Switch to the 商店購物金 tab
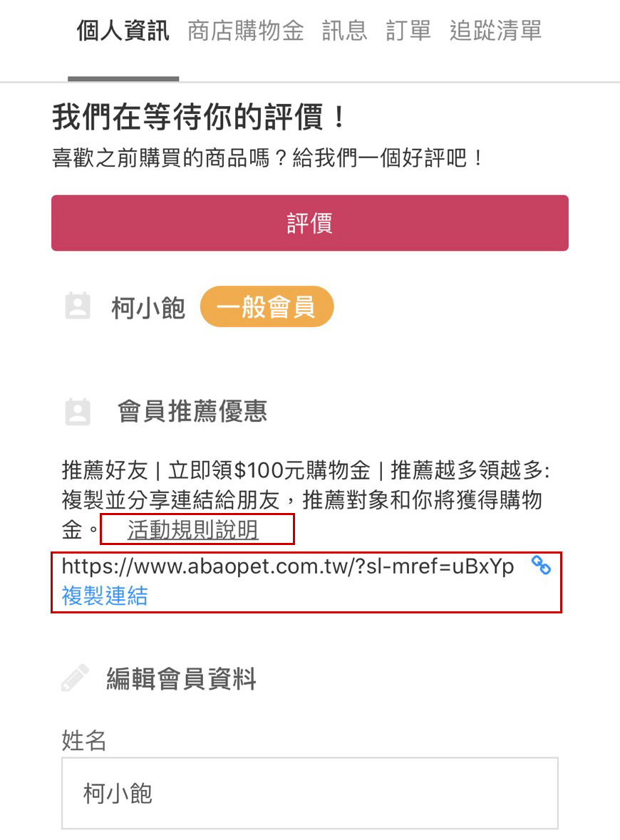This screenshot has width=620, height=840. pos(245,31)
